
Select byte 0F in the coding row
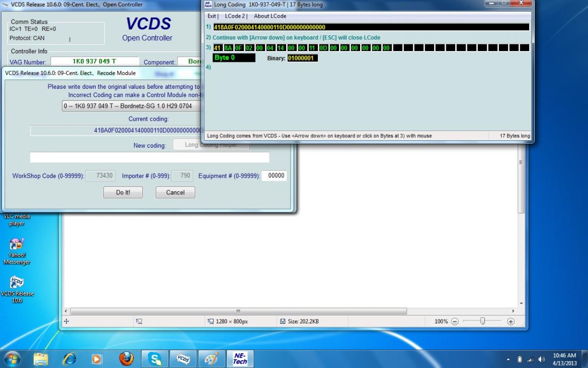pyautogui.click(x=239, y=48)
